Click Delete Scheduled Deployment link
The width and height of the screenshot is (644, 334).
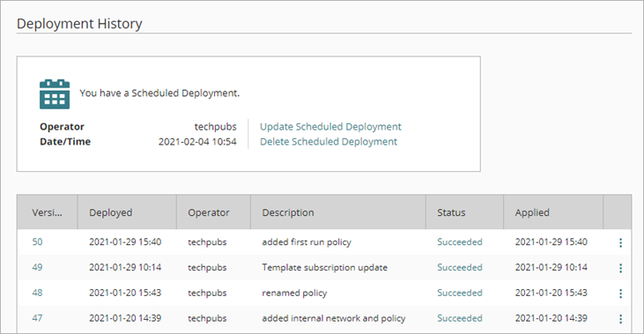(x=329, y=142)
